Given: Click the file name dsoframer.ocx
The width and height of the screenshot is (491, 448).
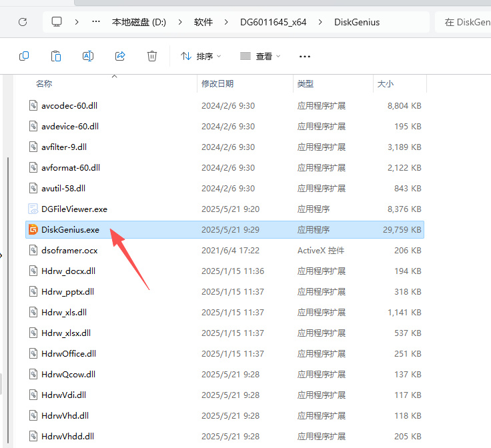Looking at the screenshot, I should coord(69,250).
